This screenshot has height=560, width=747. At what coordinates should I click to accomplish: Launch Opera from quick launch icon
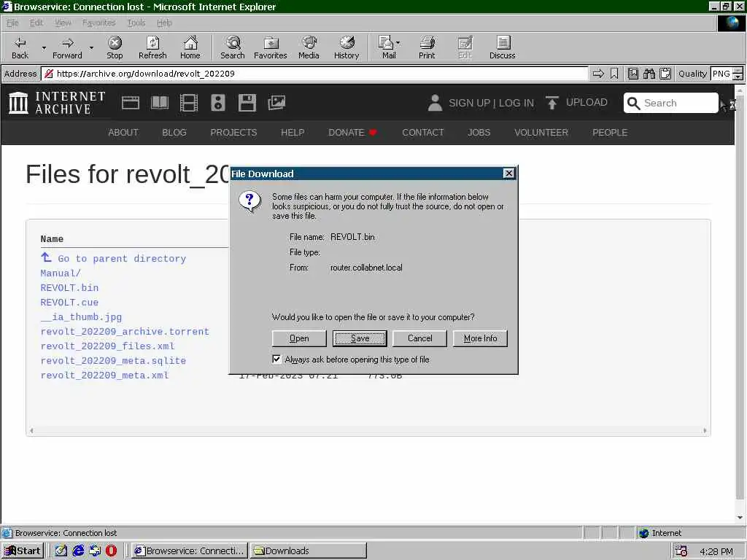[x=111, y=551]
